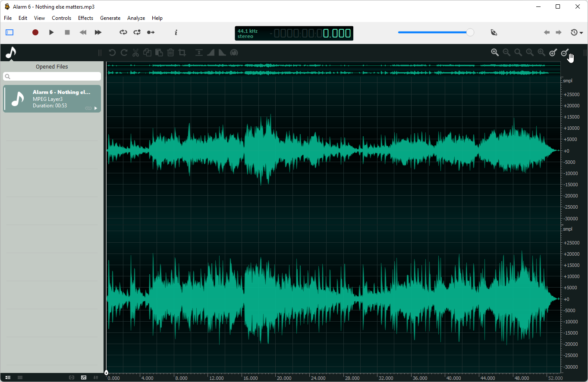Switch to detailed list view icon
The height and width of the screenshot is (382, 588).
(8, 377)
